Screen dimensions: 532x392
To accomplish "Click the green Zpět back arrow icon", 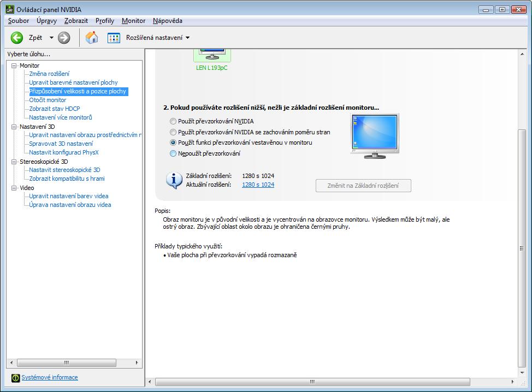I will click(16, 38).
